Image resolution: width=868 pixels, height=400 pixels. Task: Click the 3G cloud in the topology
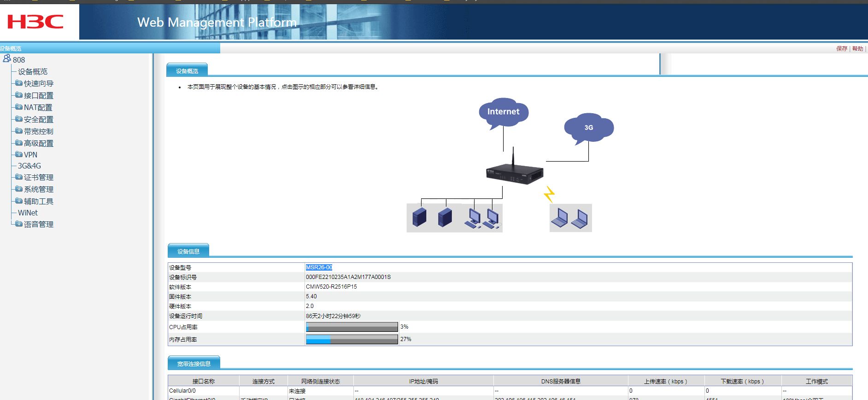(589, 128)
